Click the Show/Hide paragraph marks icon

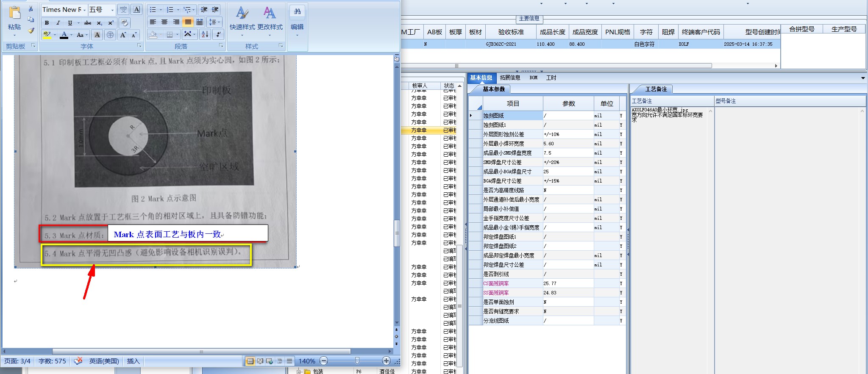[x=218, y=34]
